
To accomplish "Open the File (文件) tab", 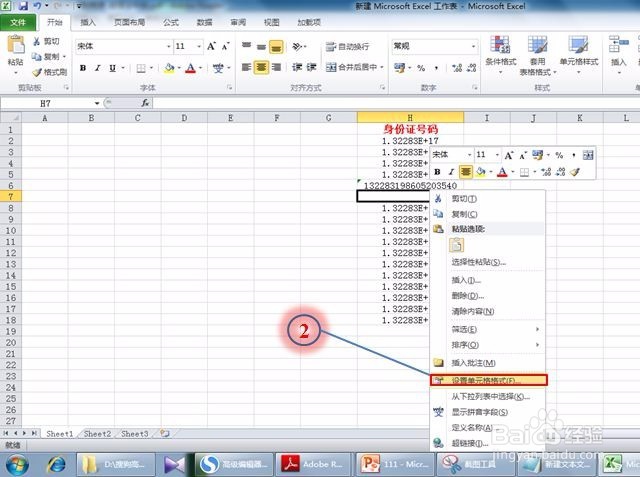I will point(18,22).
